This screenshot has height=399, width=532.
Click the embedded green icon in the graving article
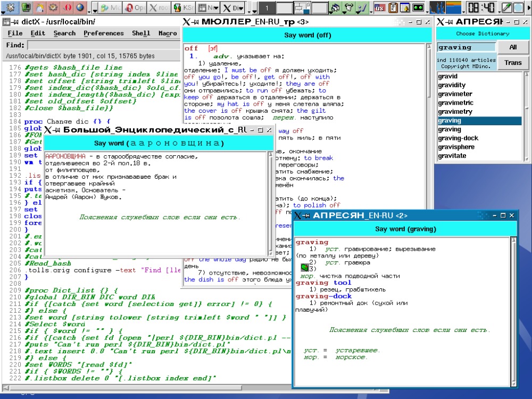tap(304, 268)
